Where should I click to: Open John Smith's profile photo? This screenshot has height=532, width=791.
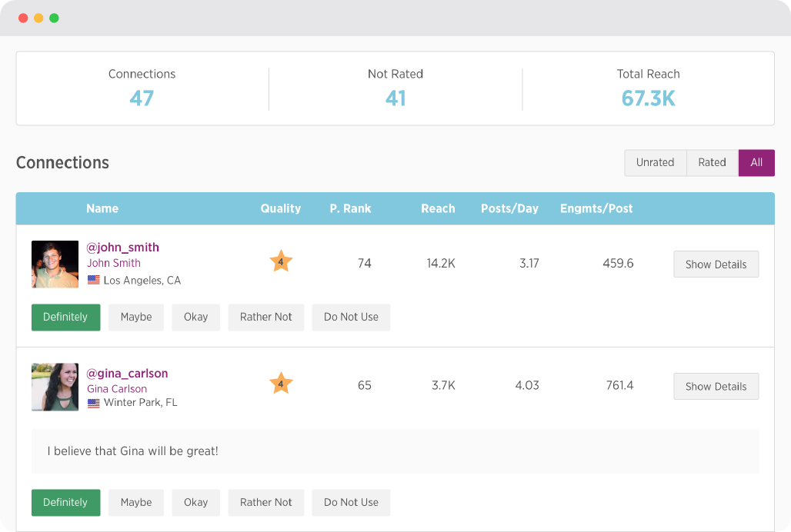pos(55,264)
